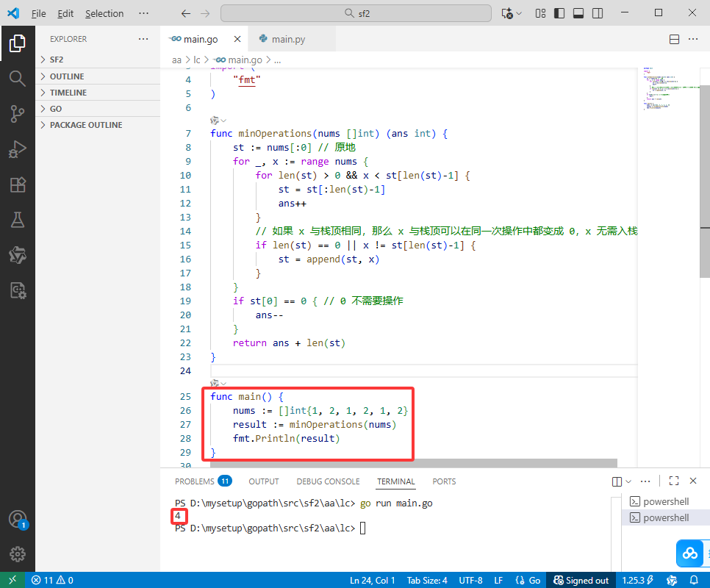Show errors and warnings count
The width and height of the screenshot is (710, 588).
52,581
